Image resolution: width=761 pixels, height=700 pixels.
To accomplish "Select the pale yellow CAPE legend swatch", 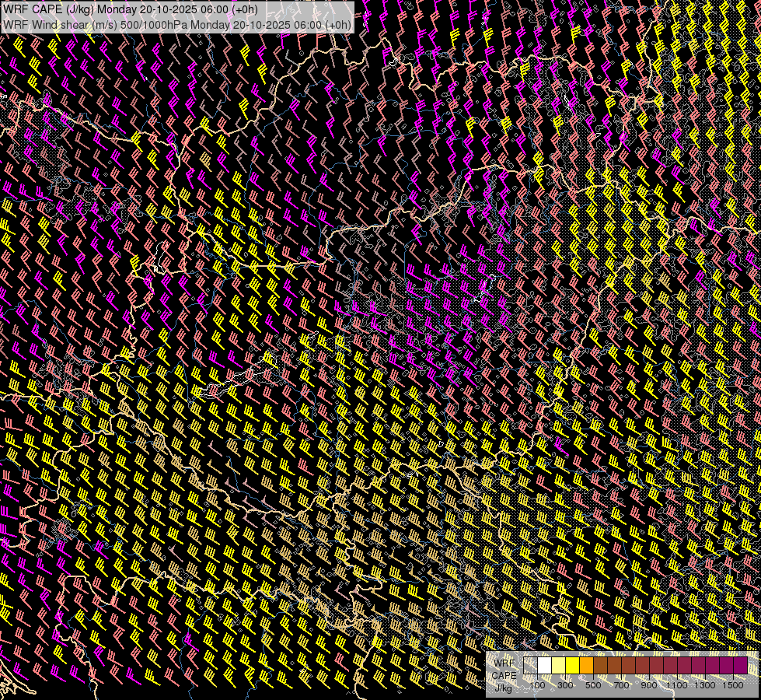I will tap(558, 666).
